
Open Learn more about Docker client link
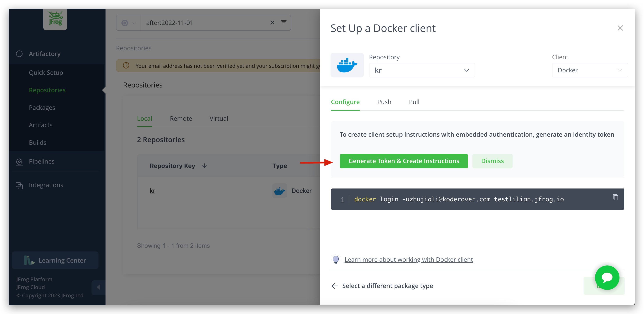[x=408, y=260]
